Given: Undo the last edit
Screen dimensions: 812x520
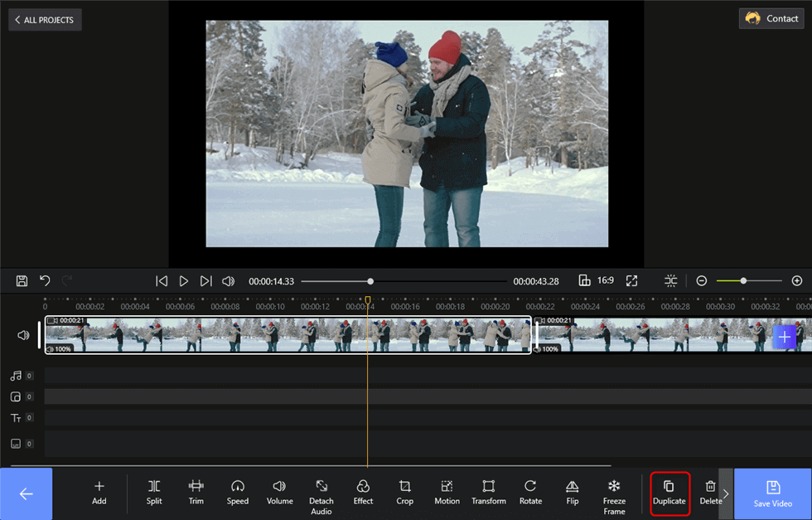Looking at the screenshot, I should pyautogui.click(x=45, y=281).
